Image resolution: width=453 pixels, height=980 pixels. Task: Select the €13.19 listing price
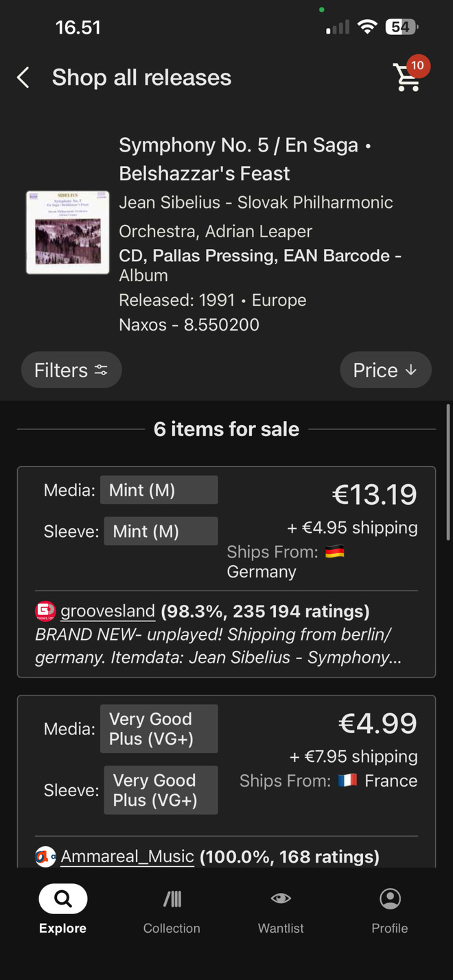tap(375, 494)
